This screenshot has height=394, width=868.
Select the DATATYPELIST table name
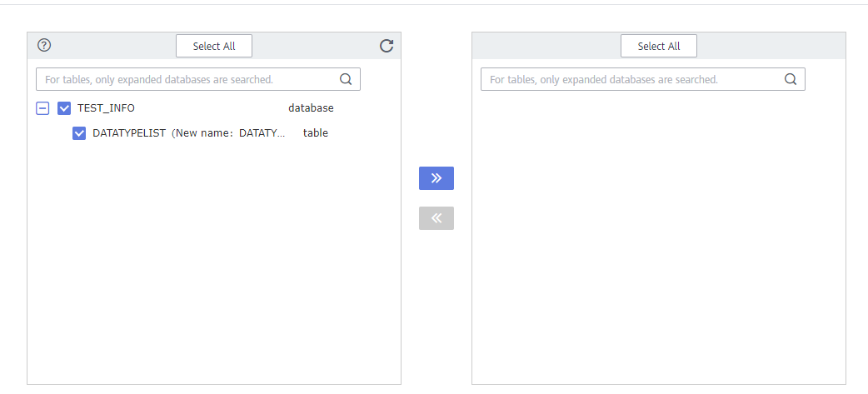(129, 133)
